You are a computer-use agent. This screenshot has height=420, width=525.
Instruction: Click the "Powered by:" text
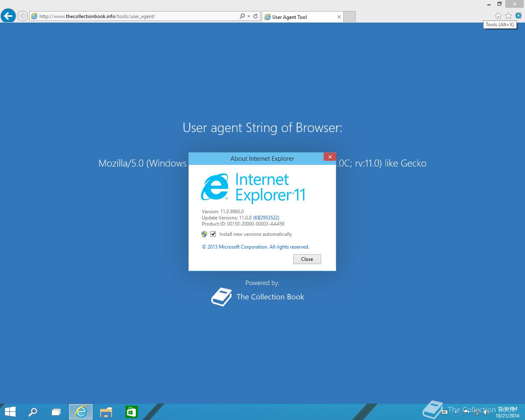point(262,283)
